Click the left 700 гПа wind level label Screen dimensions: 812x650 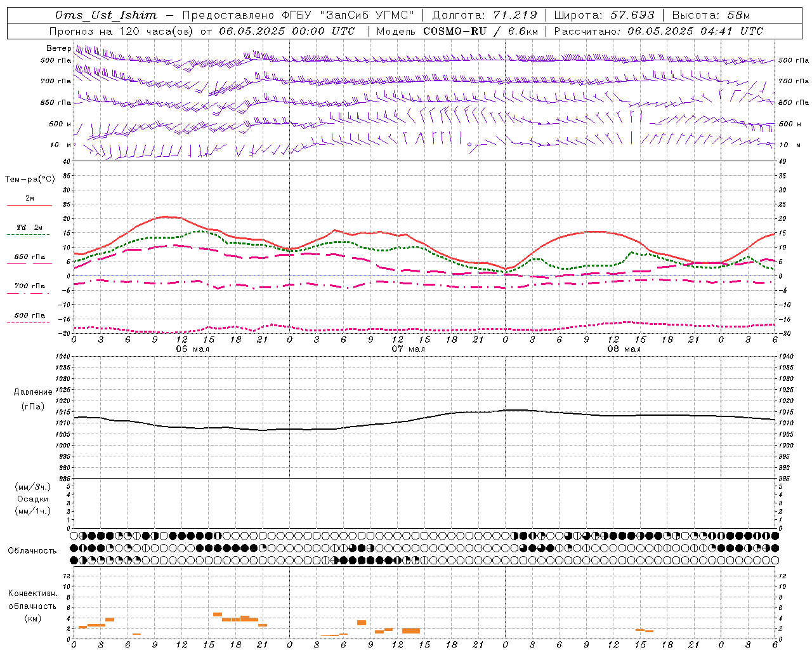click(x=56, y=81)
